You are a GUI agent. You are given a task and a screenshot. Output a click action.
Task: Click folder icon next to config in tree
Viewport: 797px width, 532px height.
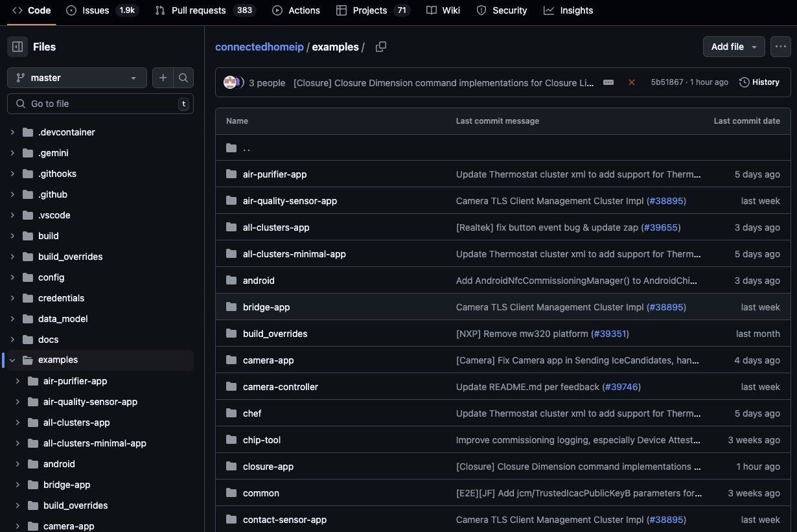[27, 277]
